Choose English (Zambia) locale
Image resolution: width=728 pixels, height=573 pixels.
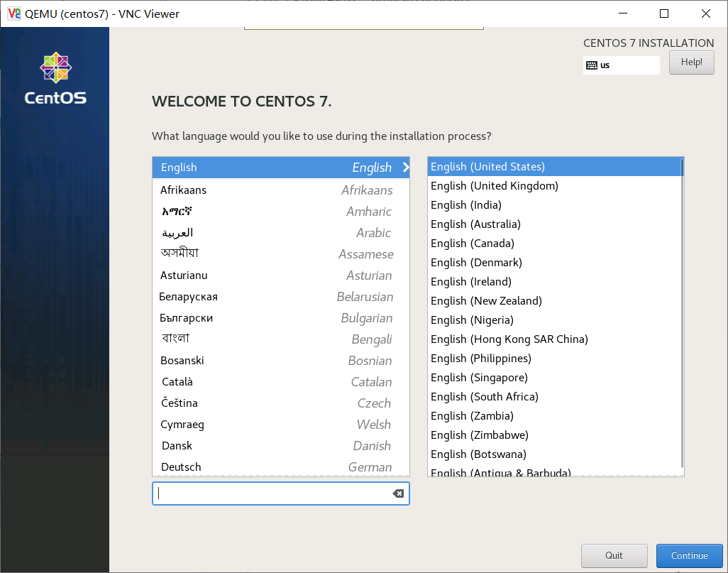(x=554, y=416)
